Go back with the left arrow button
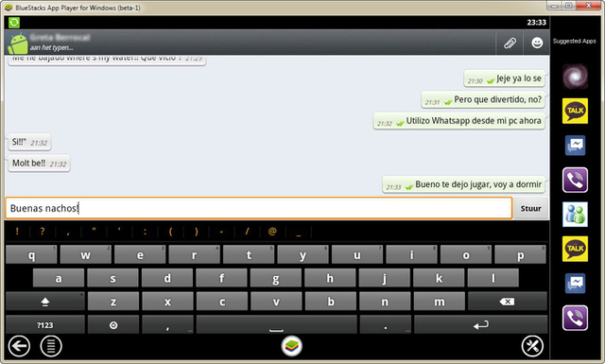 coord(19,346)
